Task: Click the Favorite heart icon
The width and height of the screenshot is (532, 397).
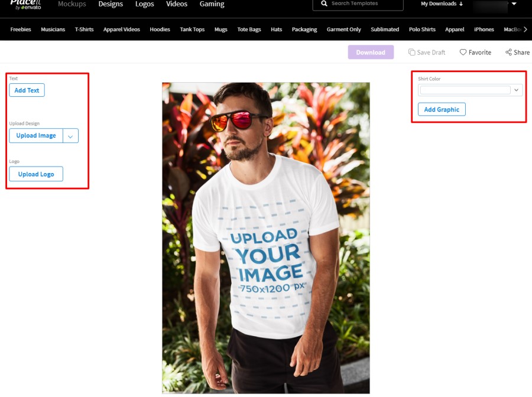Action: tap(463, 52)
